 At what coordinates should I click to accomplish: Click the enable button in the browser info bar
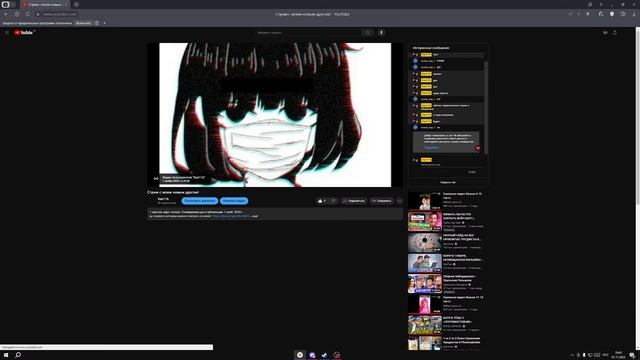click(x=83, y=23)
